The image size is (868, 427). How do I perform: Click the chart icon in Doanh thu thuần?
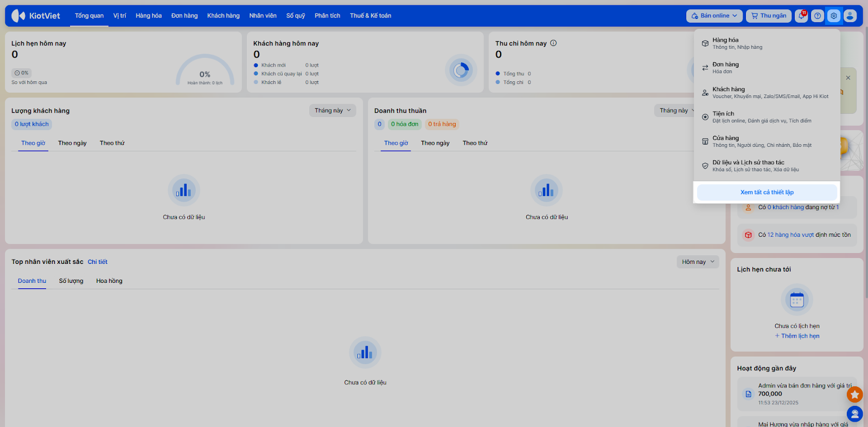(547, 190)
